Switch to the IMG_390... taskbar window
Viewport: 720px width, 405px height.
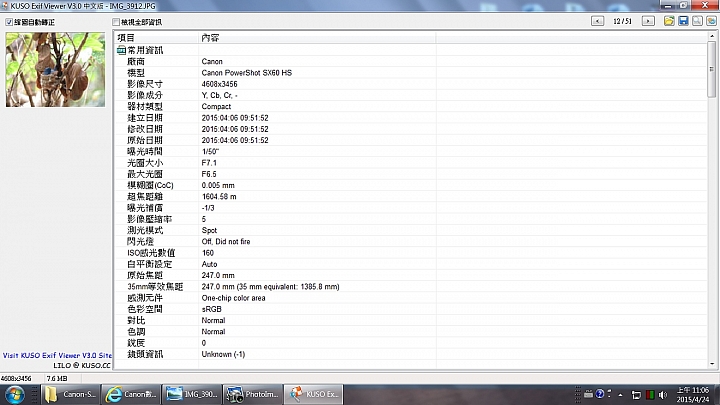[191, 394]
